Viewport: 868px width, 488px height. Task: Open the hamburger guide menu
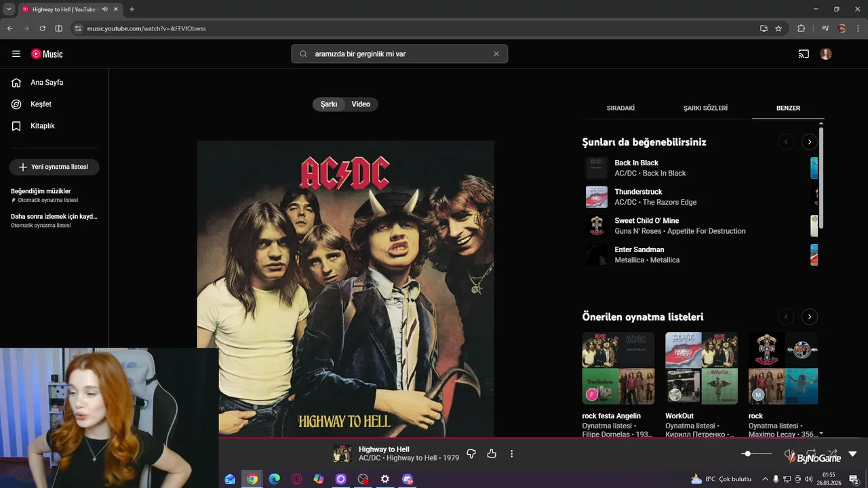click(x=16, y=54)
